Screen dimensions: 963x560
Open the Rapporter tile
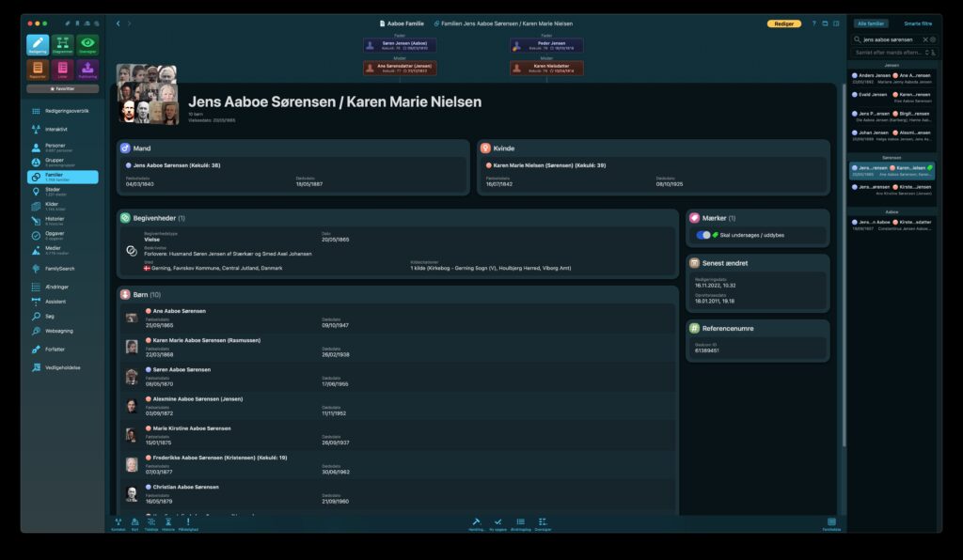click(x=38, y=70)
